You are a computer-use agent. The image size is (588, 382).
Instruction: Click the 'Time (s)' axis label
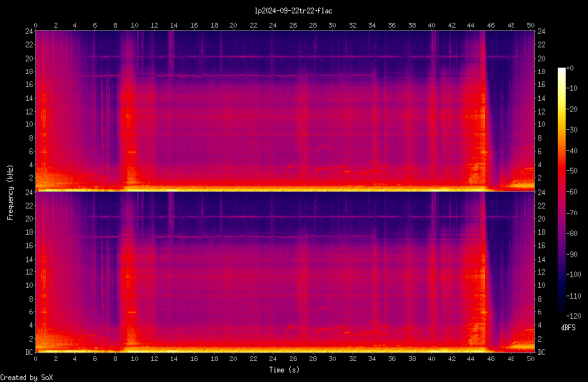click(x=284, y=370)
